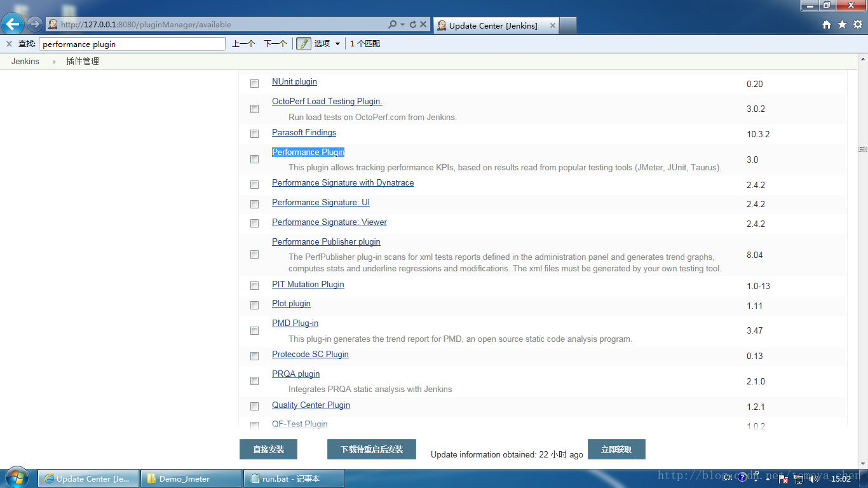Switch to Update Center taskbar item

pos(88,478)
